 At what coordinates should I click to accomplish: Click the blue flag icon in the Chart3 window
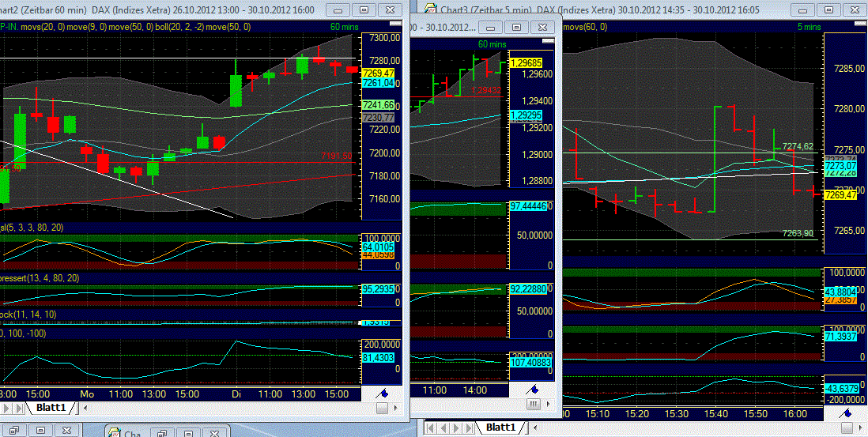click(846, 413)
